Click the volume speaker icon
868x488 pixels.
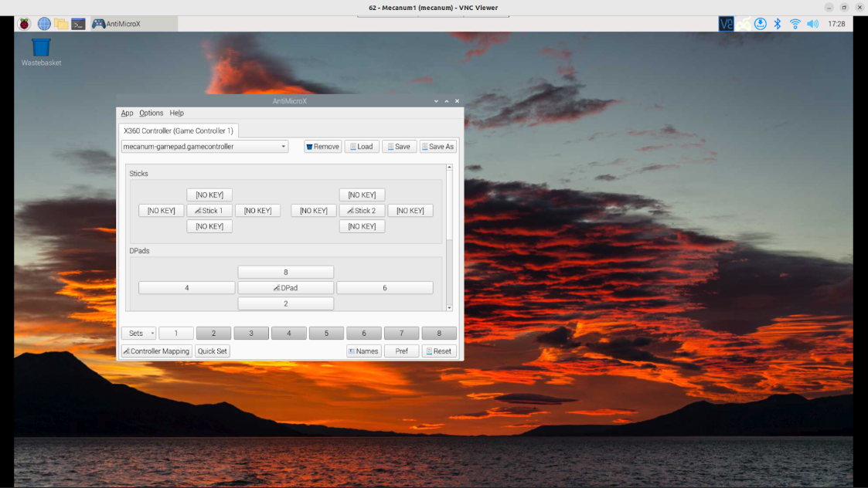pos(812,24)
